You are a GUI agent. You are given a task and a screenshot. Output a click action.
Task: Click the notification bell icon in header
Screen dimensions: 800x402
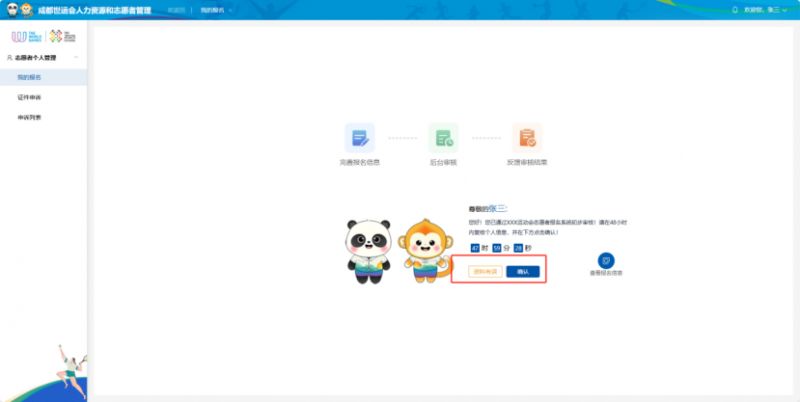point(735,10)
